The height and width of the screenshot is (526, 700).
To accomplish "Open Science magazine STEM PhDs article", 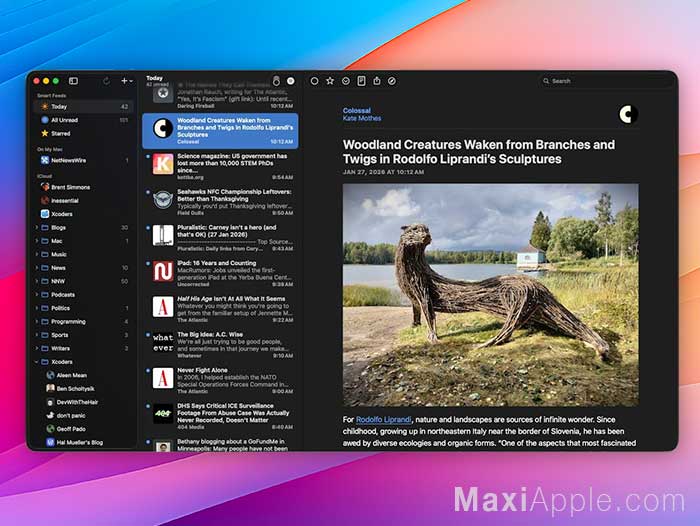I will [x=221, y=167].
